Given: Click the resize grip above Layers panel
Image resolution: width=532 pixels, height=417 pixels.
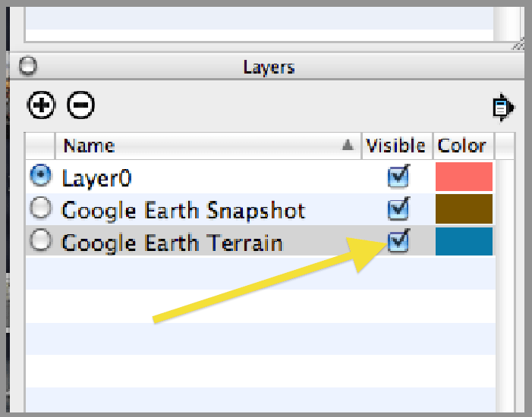Looking at the screenshot, I should click(517, 45).
